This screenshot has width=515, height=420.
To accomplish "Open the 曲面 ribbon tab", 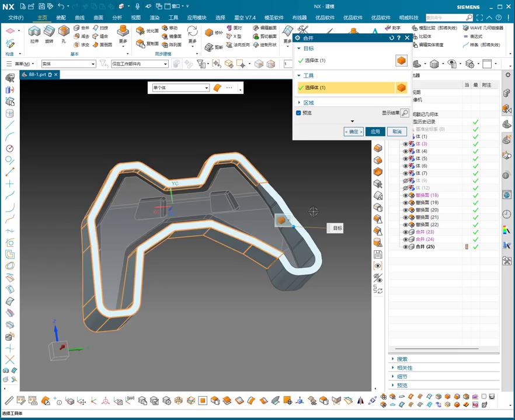I will (98, 17).
